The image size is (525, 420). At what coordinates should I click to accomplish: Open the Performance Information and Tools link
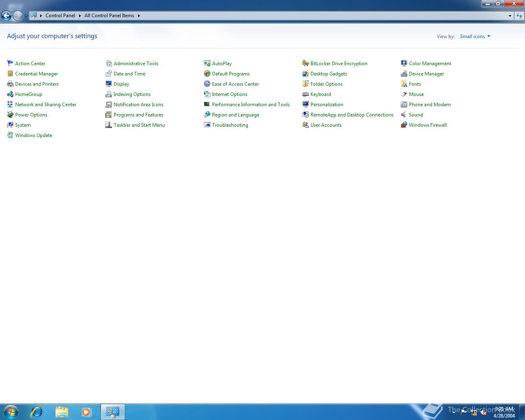click(251, 104)
